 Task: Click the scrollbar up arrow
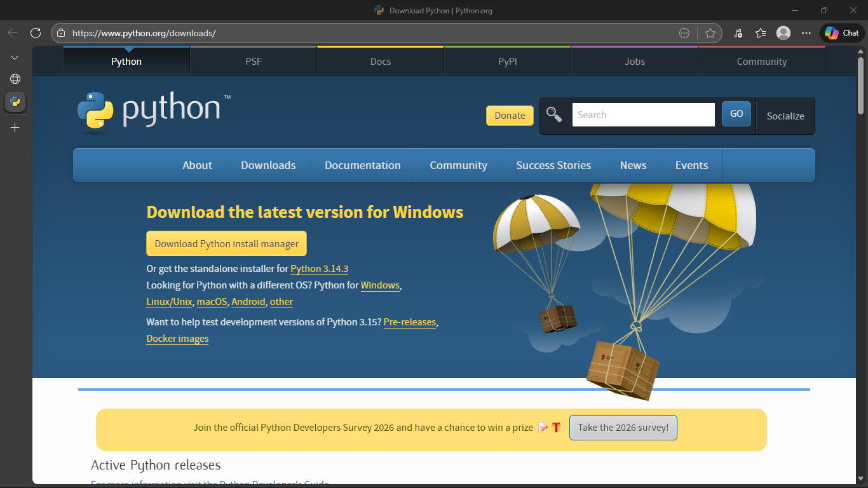pyautogui.click(x=860, y=50)
